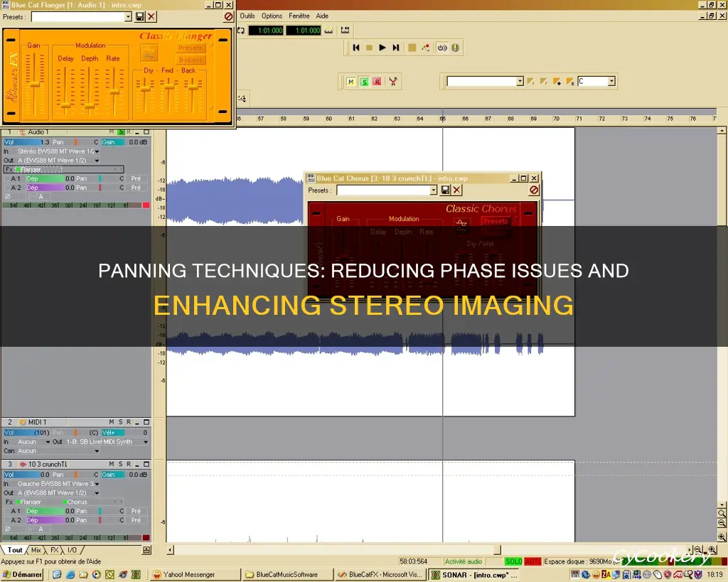Viewport: 728px width, 582px height.
Task: Open MIDI 1 channel 'Can' dropdown
Action: [97, 451]
